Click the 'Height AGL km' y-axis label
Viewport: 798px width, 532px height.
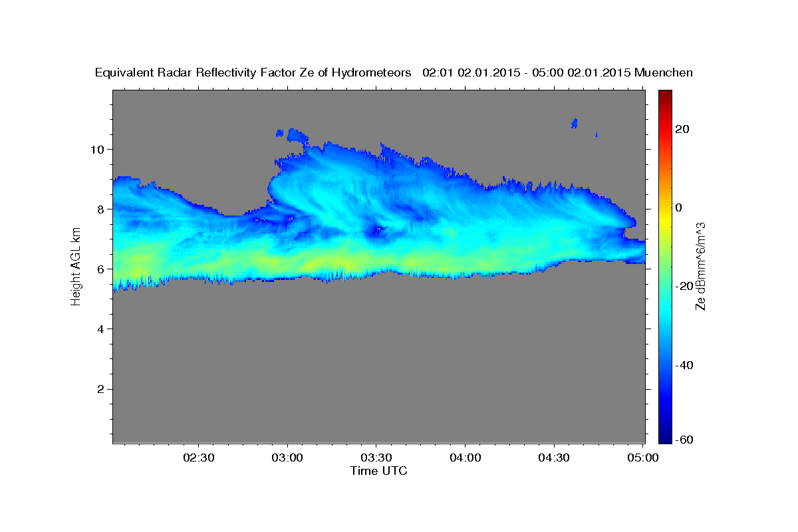(x=76, y=267)
